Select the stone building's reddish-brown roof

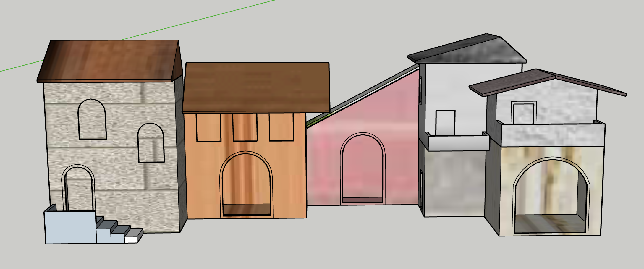pos(109,61)
